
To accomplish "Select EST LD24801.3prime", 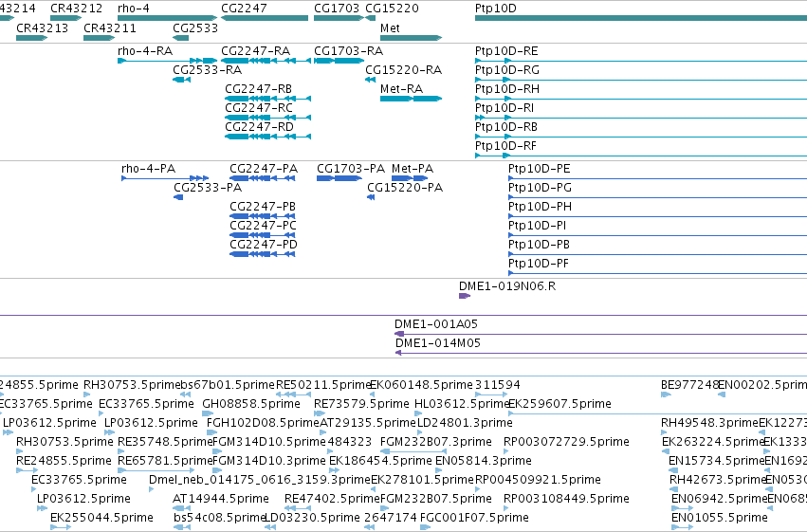I will coord(420,432).
